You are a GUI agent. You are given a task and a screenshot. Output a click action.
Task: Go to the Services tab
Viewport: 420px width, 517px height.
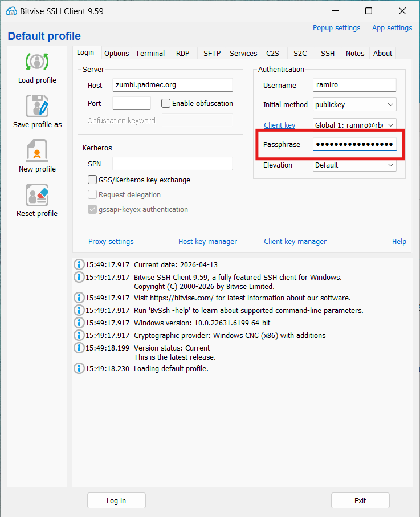click(243, 53)
